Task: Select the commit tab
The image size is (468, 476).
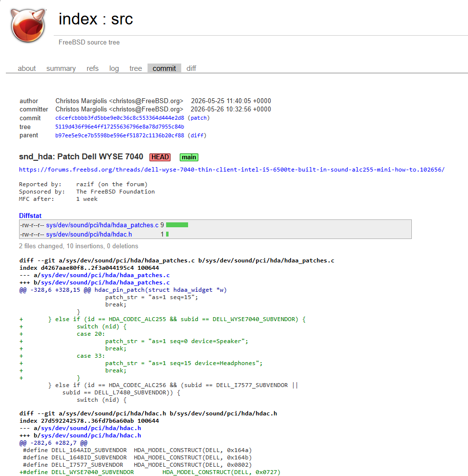Action: pos(164,68)
